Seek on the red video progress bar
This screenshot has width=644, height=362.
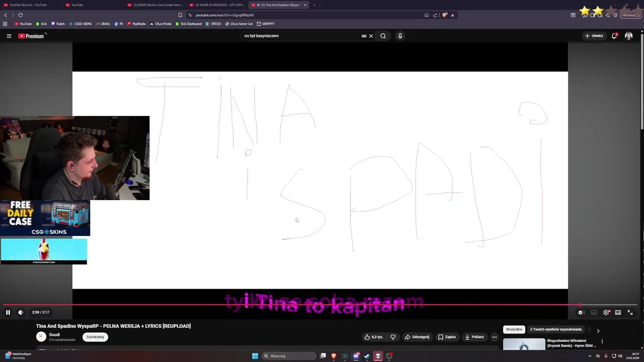coord(320,305)
